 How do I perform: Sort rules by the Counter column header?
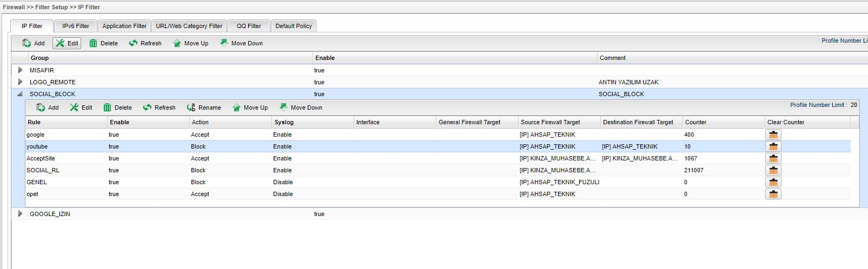696,122
